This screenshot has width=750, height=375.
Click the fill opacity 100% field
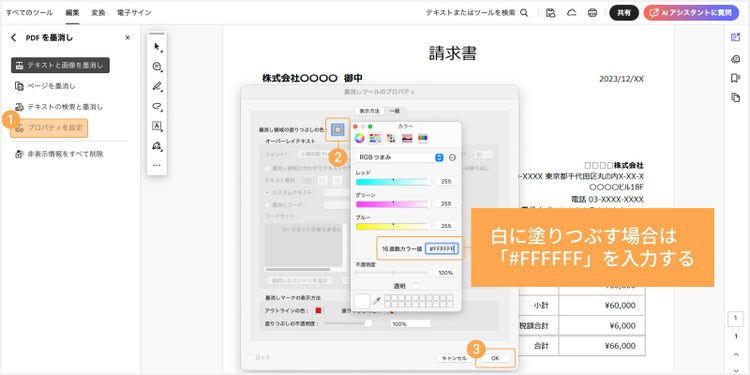click(x=410, y=324)
